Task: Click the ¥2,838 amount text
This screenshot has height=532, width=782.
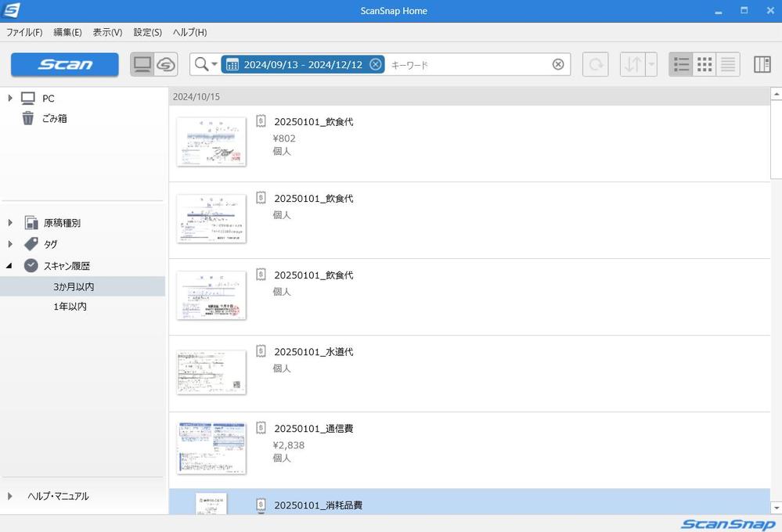Action: pyautogui.click(x=289, y=445)
